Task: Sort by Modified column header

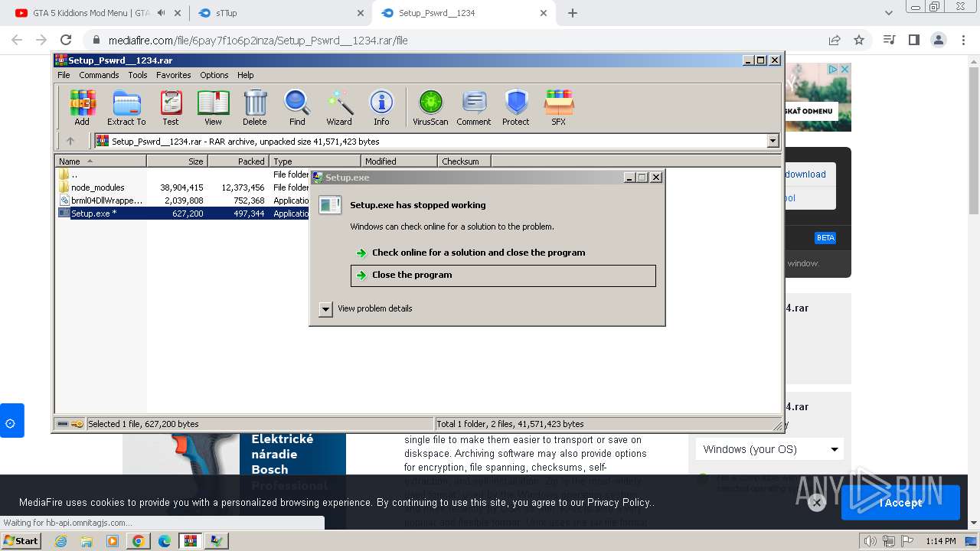Action: [x=400, y=161]
